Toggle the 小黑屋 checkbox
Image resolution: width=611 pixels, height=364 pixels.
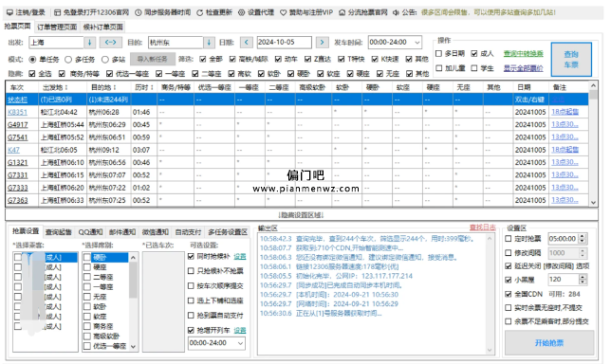pos(509,280)
